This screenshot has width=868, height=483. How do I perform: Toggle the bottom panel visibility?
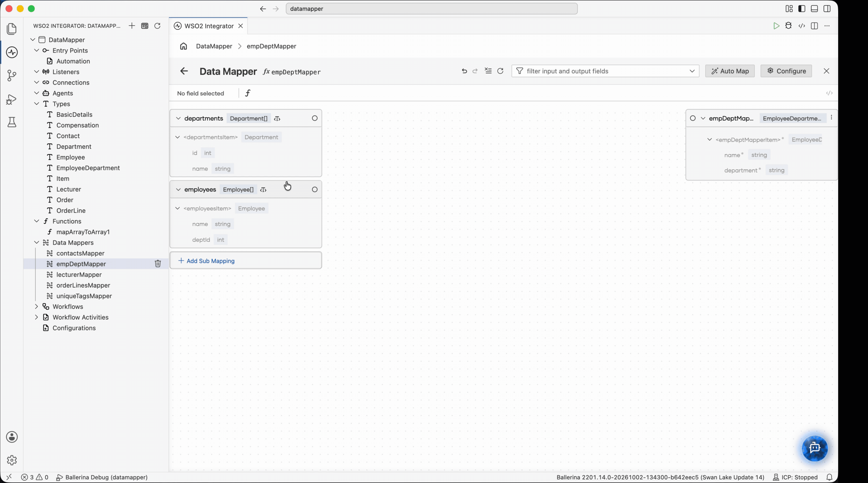[x=814, y=9]
